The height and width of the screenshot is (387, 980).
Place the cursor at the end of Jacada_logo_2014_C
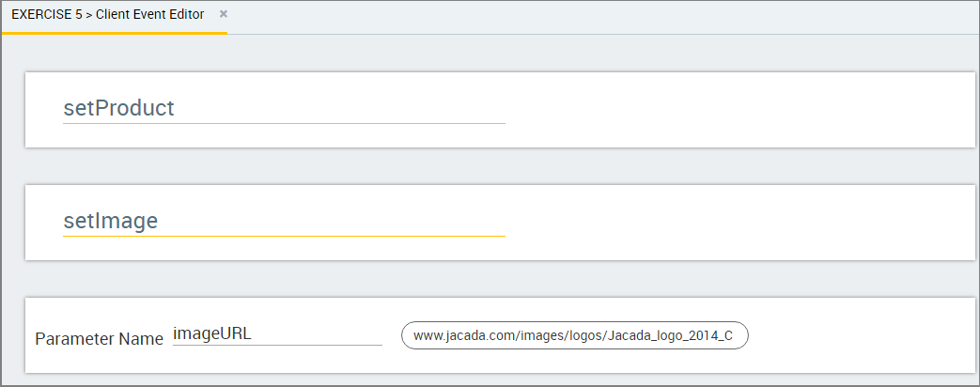[734, 335]
